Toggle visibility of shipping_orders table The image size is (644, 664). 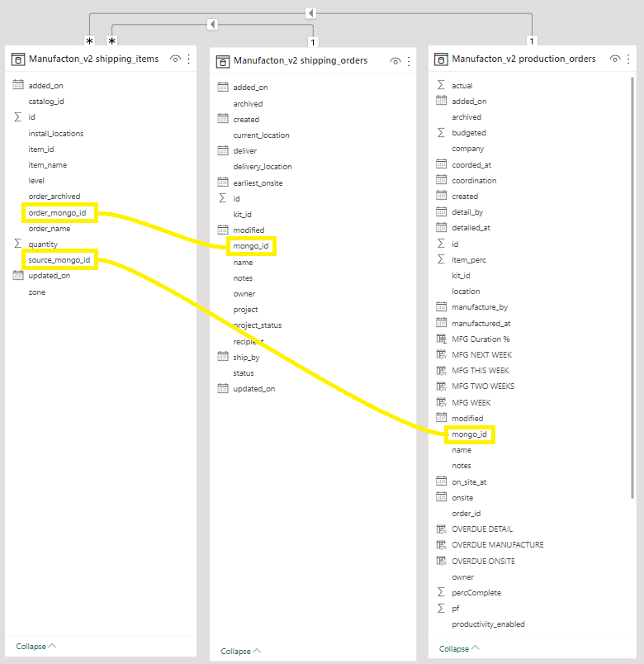coord(395,61)
